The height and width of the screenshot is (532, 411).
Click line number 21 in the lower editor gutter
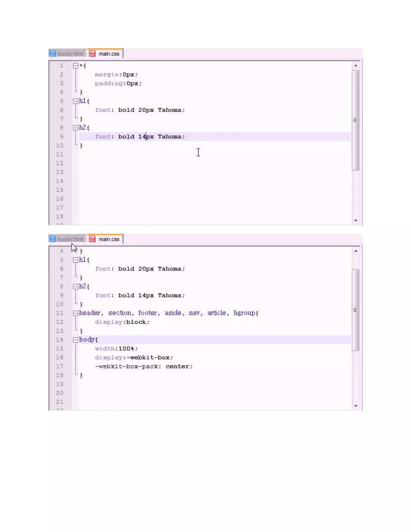click(60, 402)
